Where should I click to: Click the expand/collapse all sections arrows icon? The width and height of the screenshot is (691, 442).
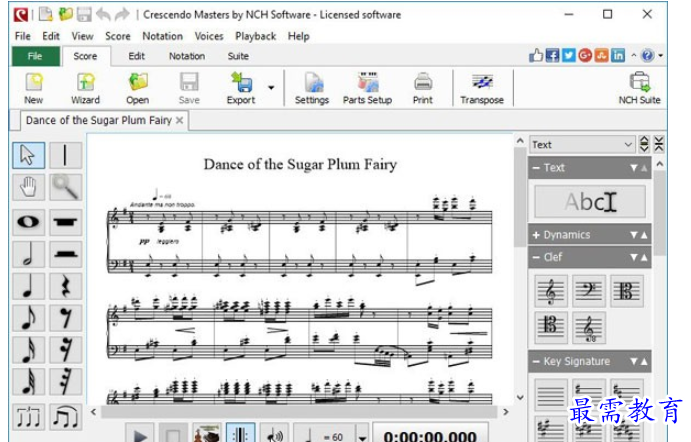[x=644, y=144]
